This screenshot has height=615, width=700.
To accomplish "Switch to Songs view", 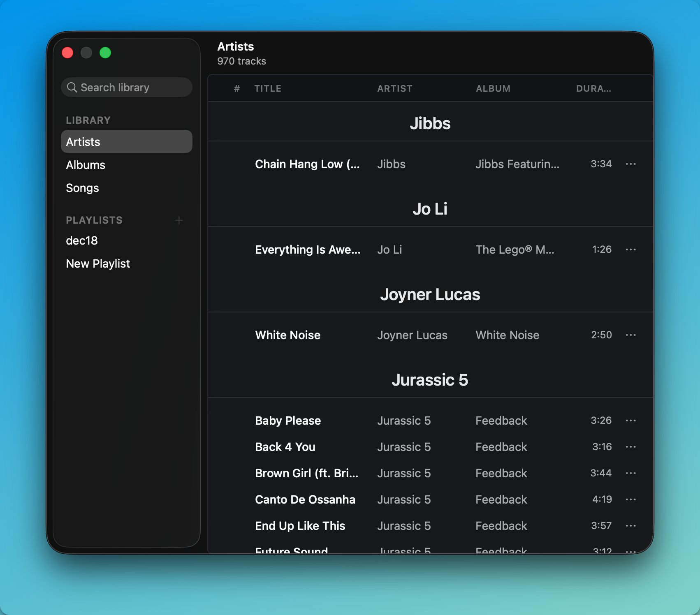I will click(x=127, y=188).
